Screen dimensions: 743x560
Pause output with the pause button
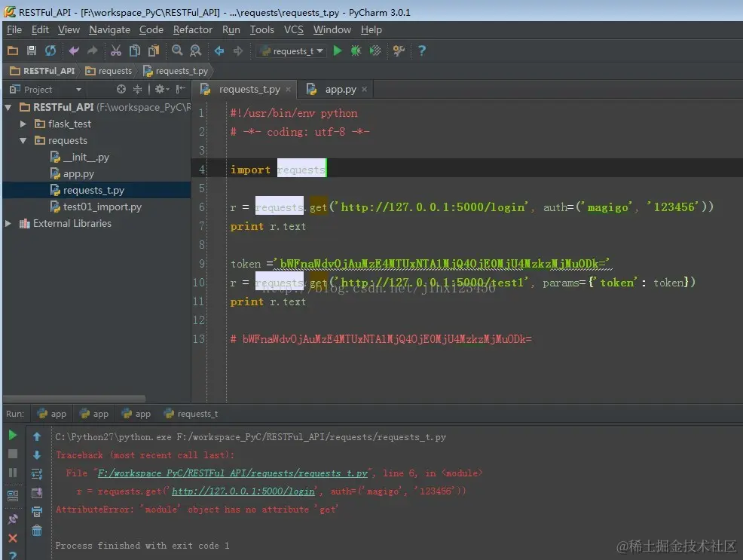13,473
